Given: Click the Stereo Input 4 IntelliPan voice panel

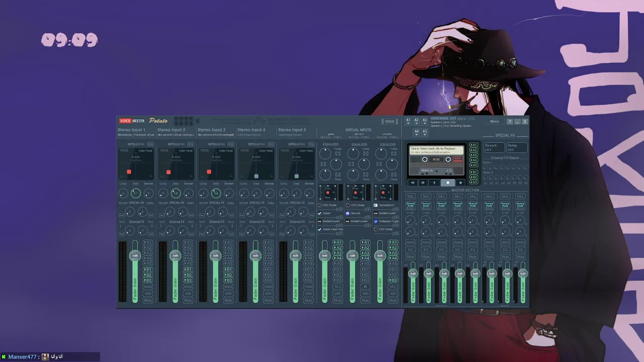Looking at the screenshot, I should click(256, 163).
